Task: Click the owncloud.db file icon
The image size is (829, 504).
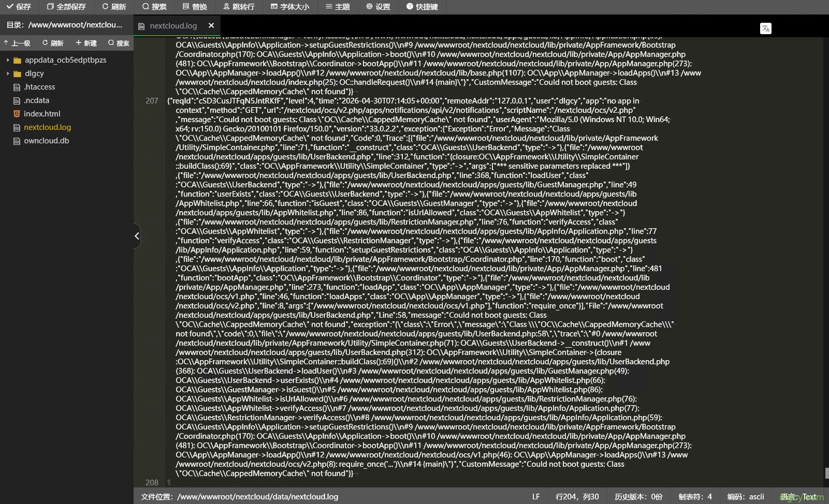Action: pyautogui.click(x=17, y=141)
